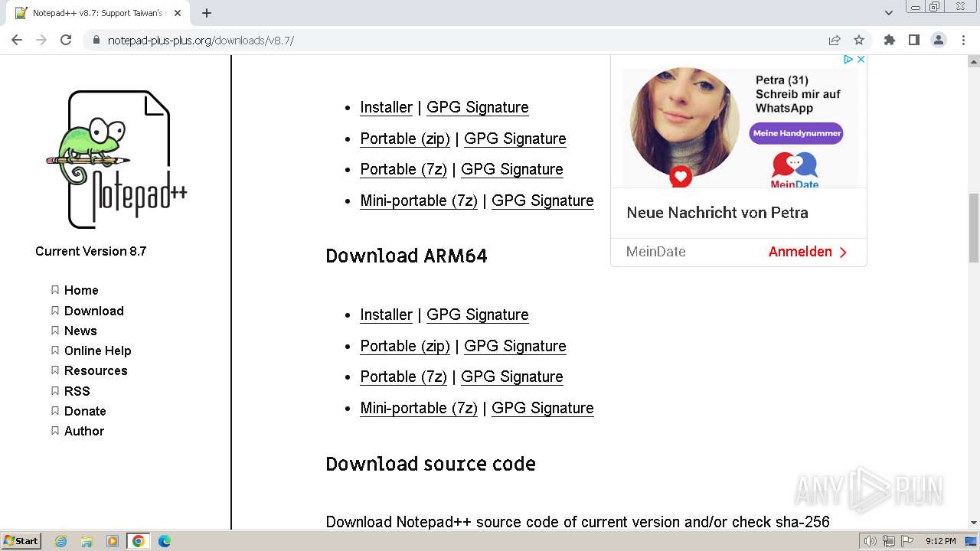Viewport: 980px width, 551px height.
Task: Click ARM64 Mini-portable (7z) GPG Signature
Action: 543,408
